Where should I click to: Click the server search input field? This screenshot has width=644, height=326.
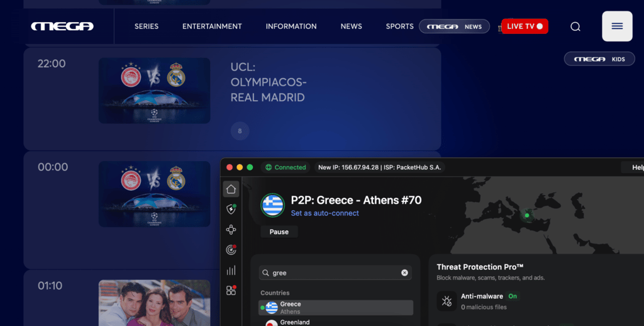click(x=335, y=273)
